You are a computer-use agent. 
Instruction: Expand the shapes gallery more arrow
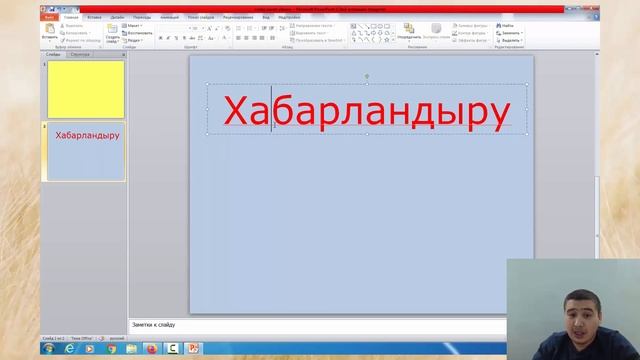click(x=393, y=40)
